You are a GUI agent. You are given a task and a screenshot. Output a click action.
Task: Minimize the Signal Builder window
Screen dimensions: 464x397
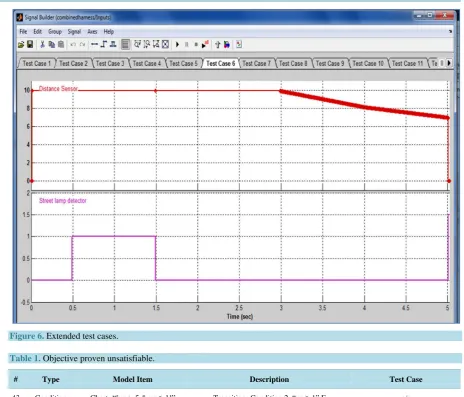[419, 15]
